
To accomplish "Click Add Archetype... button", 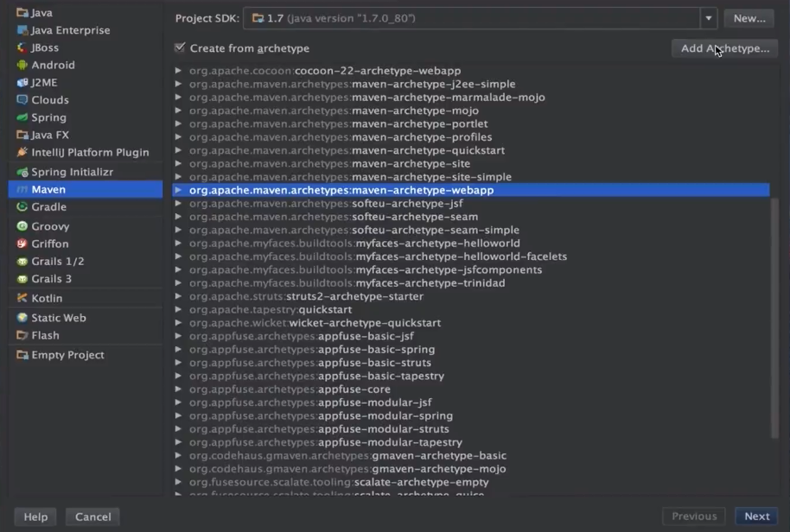I will tap(725, 48).
